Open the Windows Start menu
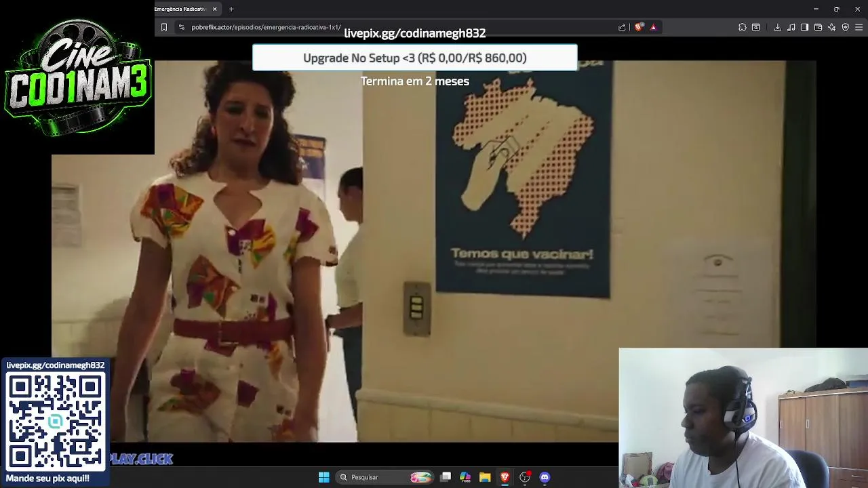Image resolution: width=868 pixels, height=488 pixels. (x=324, y=477)
